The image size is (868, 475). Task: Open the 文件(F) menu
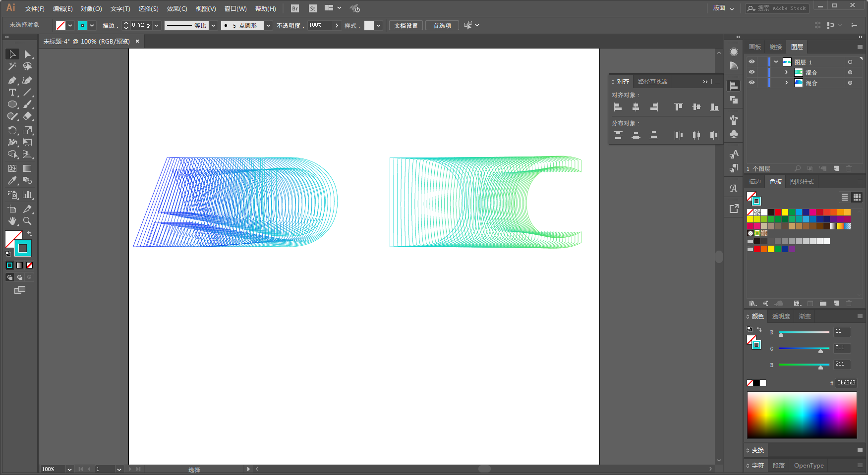pyautogui.click(x=35, y=9)
